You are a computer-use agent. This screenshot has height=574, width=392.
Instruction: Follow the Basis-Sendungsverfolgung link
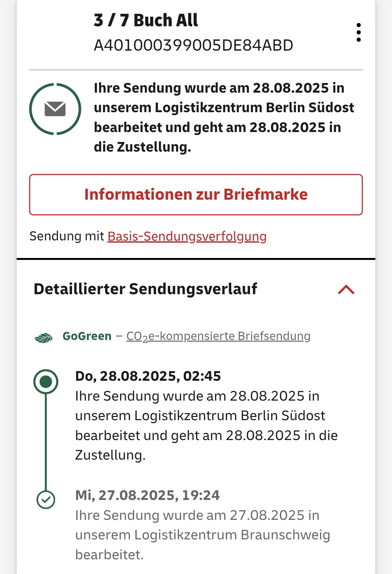point(187,237)
